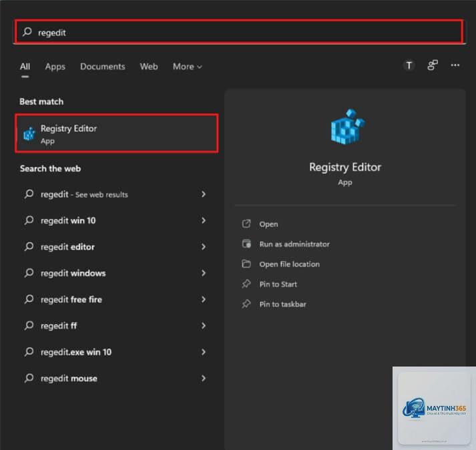
Task: Expand chevron next to 'regedit ff'
Action: click(204, 326)
